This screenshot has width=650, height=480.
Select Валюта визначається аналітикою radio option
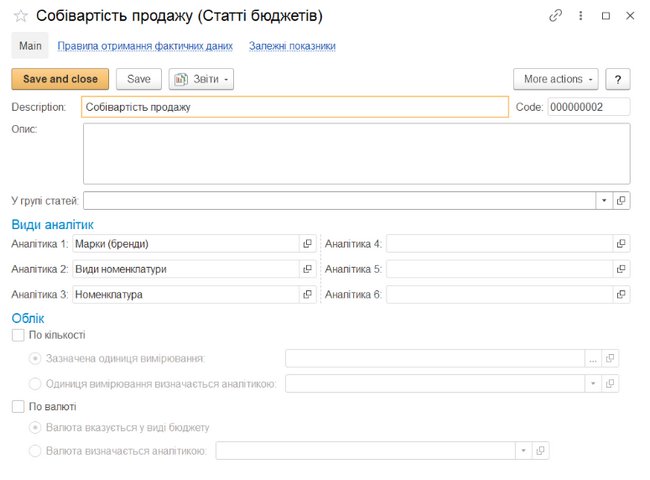pyautogui.click(x=36, y=451)
